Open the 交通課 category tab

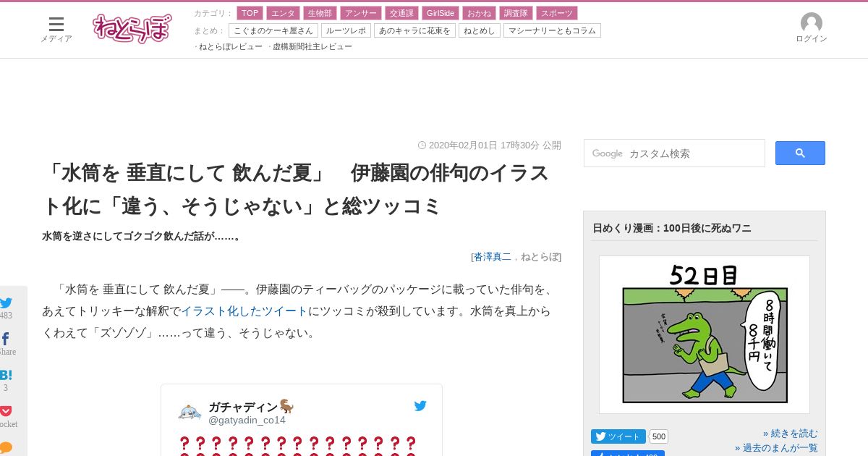click(x=401, y=13)
